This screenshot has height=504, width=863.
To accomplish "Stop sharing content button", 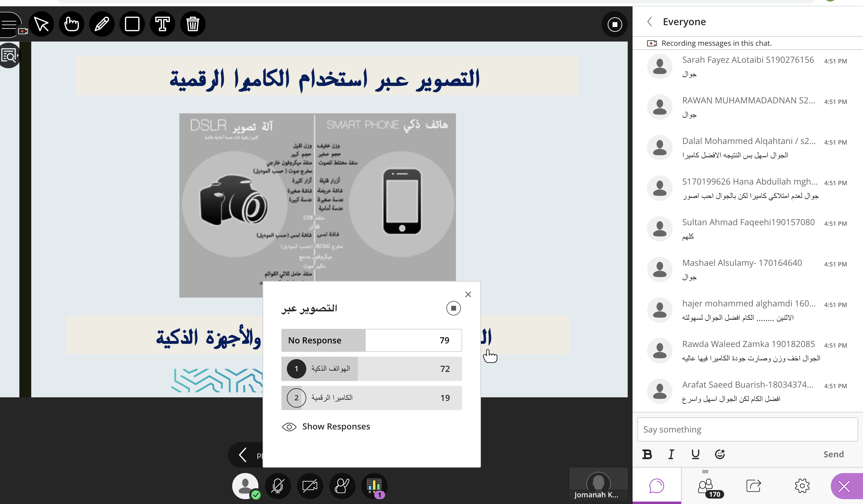I will [615, 24].
